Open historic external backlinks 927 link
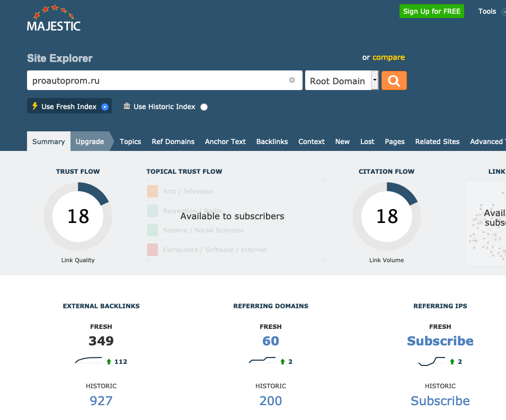Screen dimensions: 506x420 coord(101,401)
